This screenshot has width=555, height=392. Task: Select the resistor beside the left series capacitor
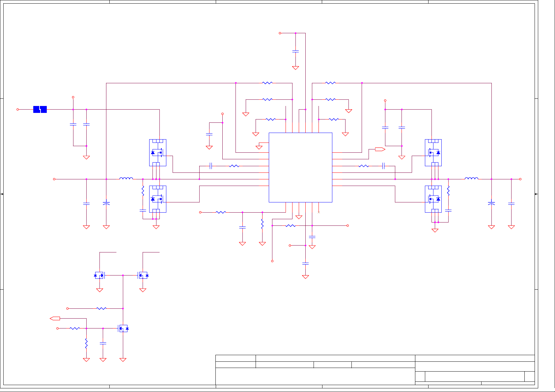(234, 166)
